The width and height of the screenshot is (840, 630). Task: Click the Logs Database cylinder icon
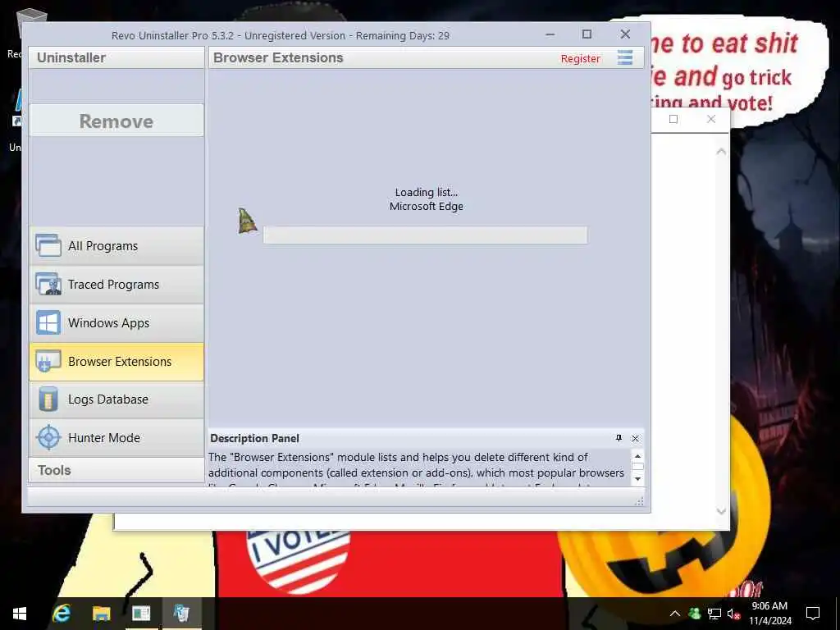click(x=48, y=399)
